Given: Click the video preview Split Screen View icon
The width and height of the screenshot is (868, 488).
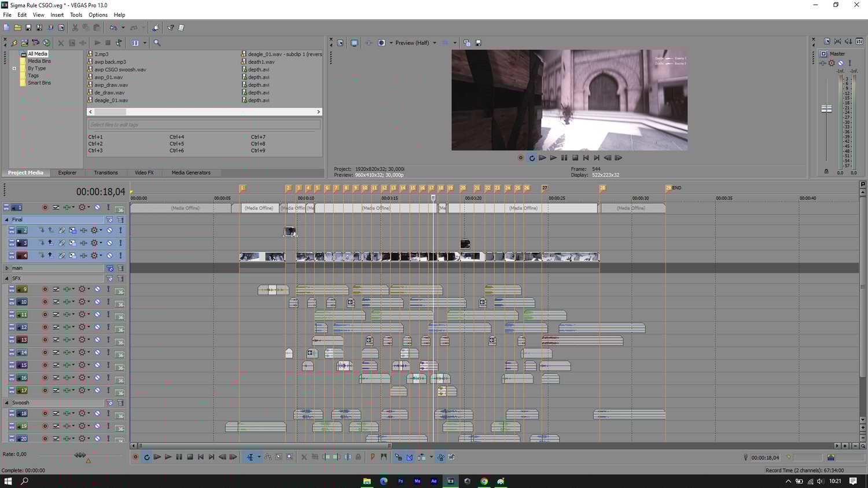Looking at the screenshot, I should [381, 43].
